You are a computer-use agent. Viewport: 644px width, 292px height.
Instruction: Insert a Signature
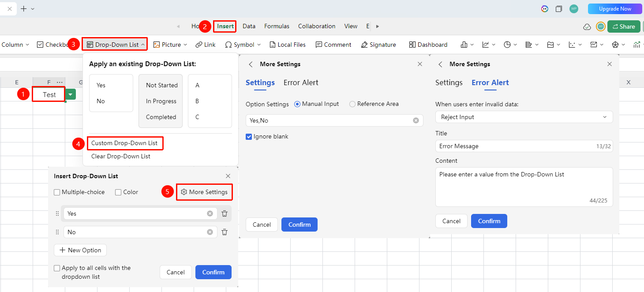point(378,45)
